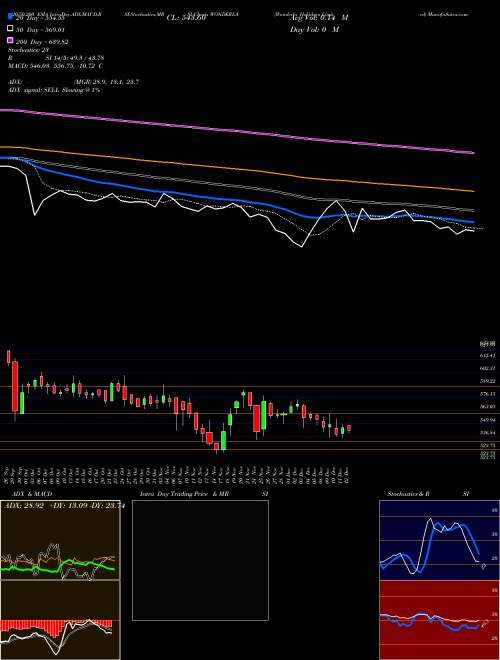Click the large red candle at 30 Sep
Viewport: 500px width, 660px height.
(15, 386)
